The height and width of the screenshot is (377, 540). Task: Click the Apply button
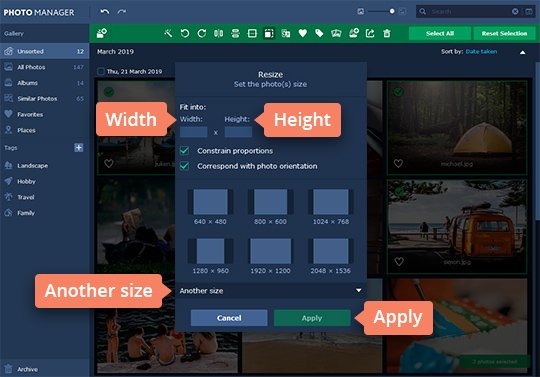click(312, 318)
